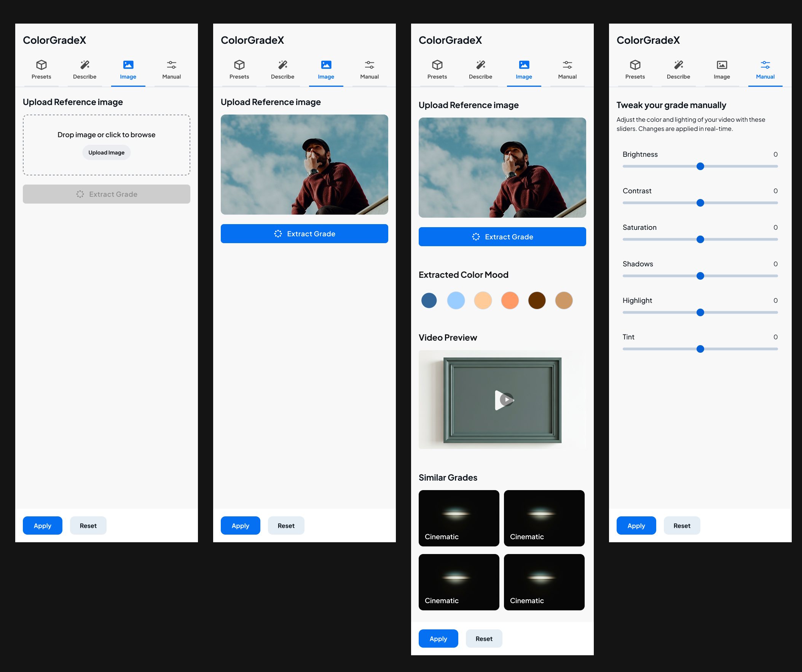Click Manual sliders icon in third panel

[567, 65]
